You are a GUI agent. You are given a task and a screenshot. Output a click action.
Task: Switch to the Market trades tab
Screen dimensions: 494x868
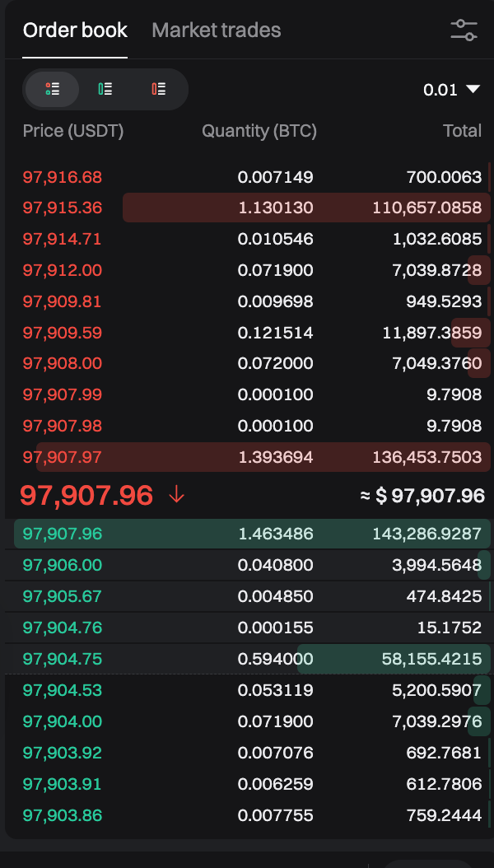217,30
